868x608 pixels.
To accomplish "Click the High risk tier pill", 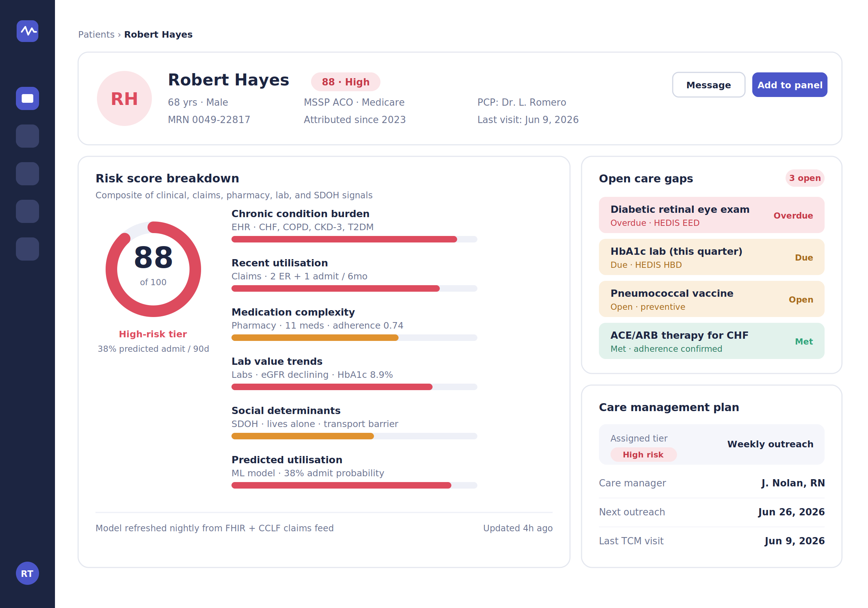I will (x=643, y=455).
